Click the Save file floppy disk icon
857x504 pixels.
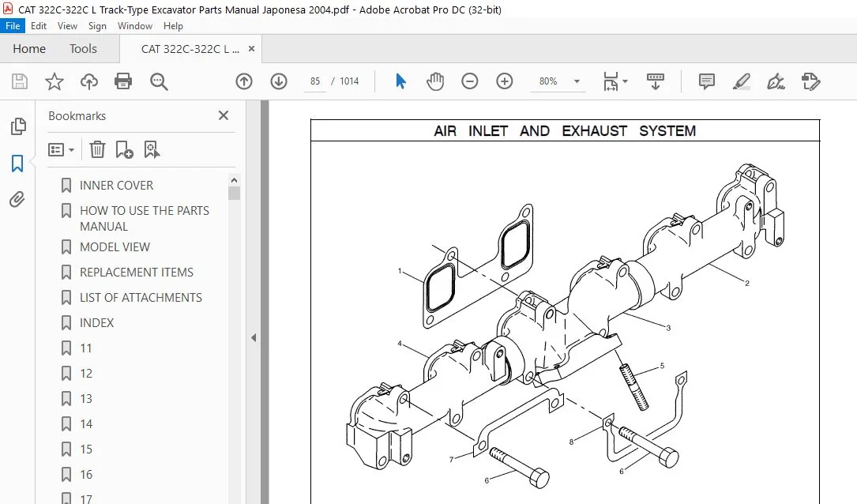click(20, 81)
